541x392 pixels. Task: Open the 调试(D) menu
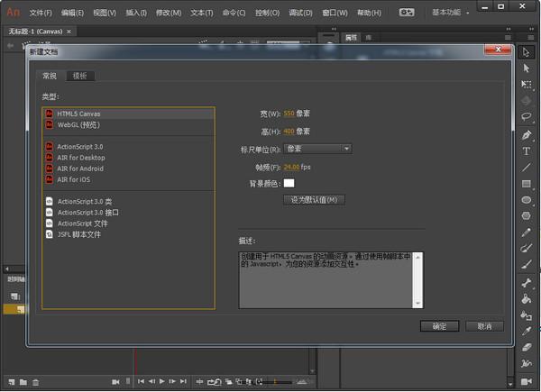[300, 13]
